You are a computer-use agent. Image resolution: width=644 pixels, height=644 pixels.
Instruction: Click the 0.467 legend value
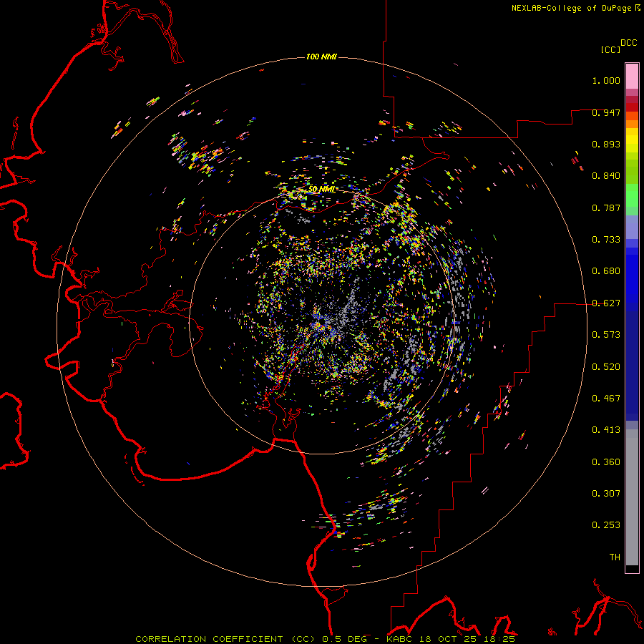coord(606,399)
